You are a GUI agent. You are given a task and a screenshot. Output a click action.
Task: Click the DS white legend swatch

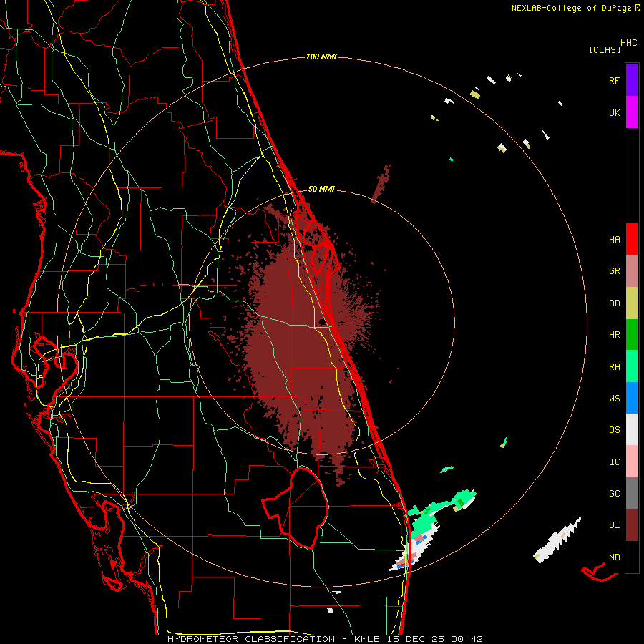pyautogui.click(x=632, y=429)
